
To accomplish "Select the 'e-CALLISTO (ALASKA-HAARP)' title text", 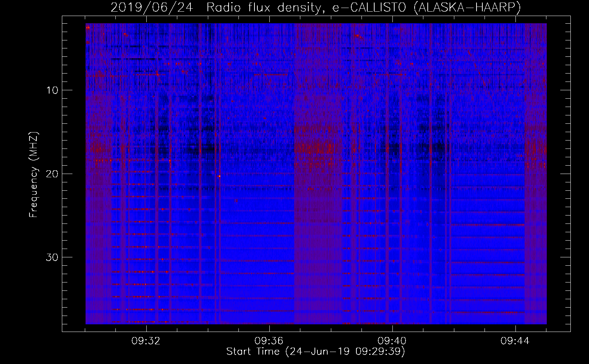I will 427,8.
